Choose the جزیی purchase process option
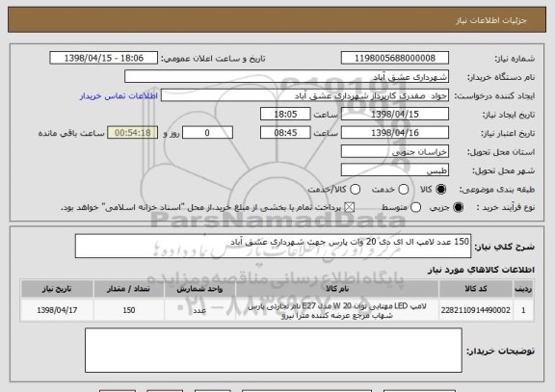The height and width of the screenshot is (392, 555). click(x=458, y=207)
